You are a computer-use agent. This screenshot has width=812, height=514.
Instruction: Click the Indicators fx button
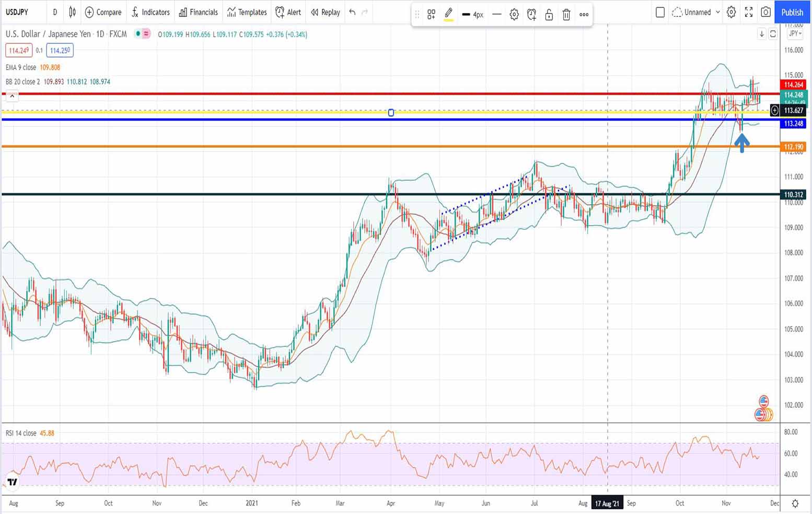click(150, 12)
